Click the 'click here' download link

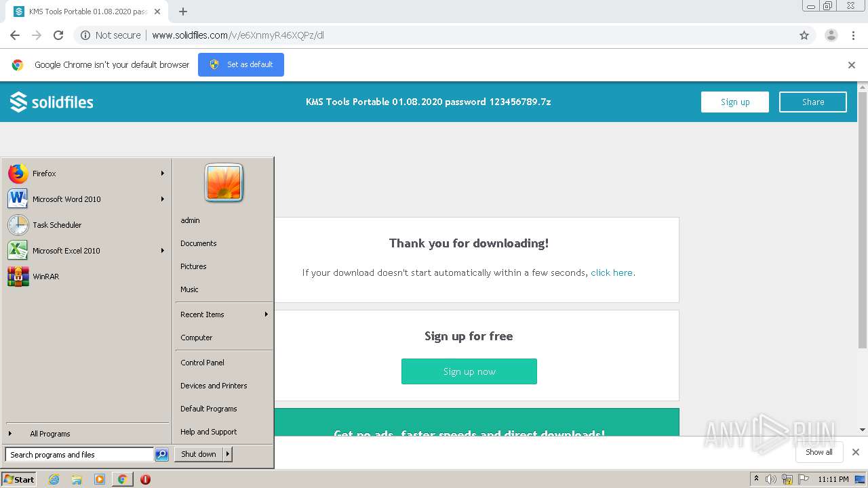pos(612,272)
